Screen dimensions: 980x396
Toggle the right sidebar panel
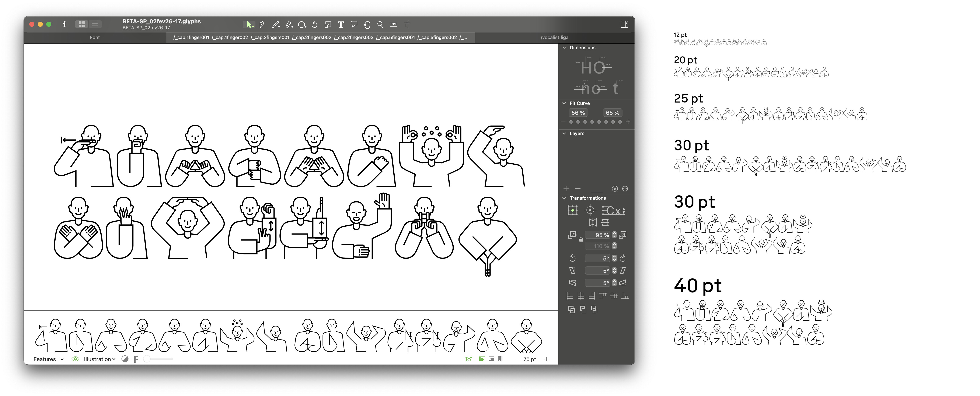pos(624,24)
